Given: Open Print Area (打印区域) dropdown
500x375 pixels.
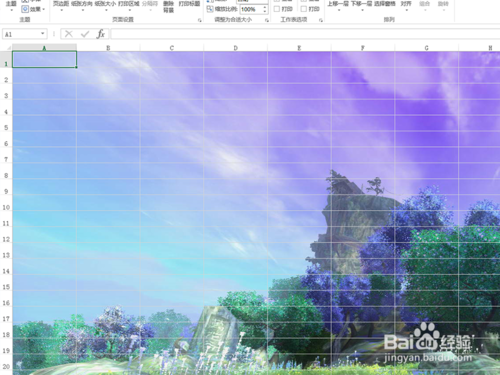Looking at the screenshot, I should click(x=129, y=5).
